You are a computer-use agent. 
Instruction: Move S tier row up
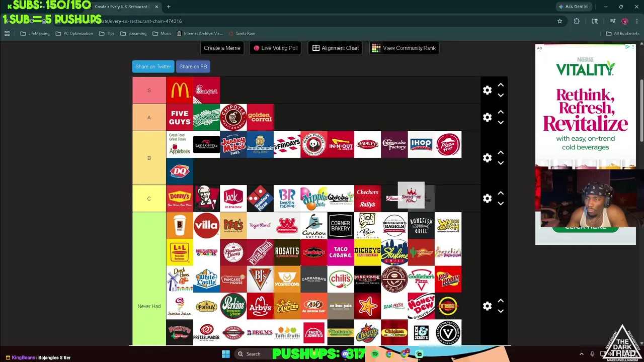click(x=501, y=85)
